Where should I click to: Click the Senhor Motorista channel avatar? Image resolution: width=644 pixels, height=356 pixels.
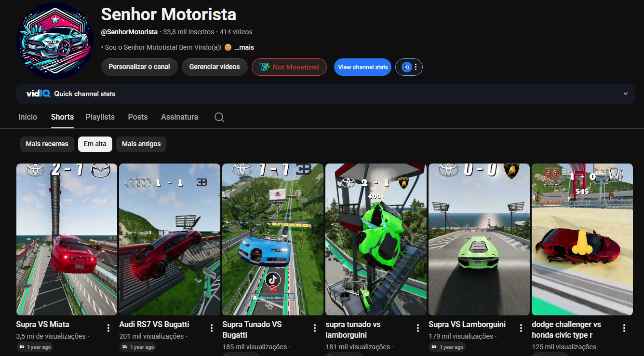pyautogui.click(x=54, y=41)
